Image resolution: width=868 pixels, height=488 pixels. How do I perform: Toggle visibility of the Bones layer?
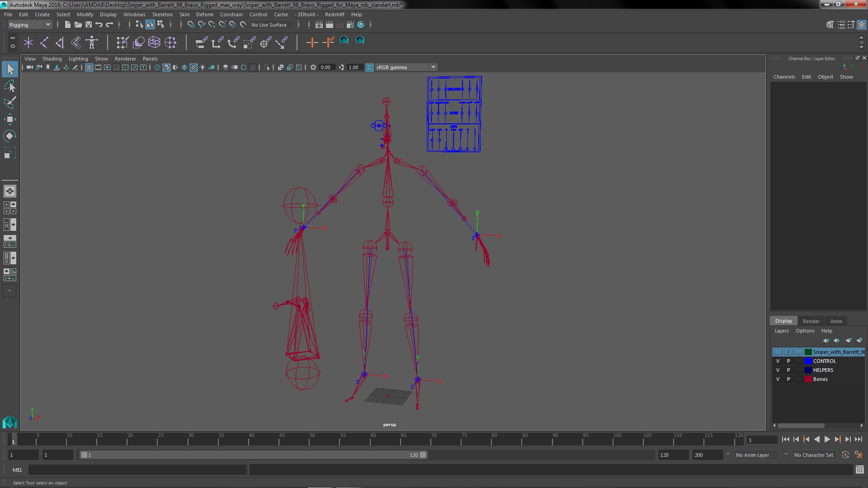tap(778, 379)
